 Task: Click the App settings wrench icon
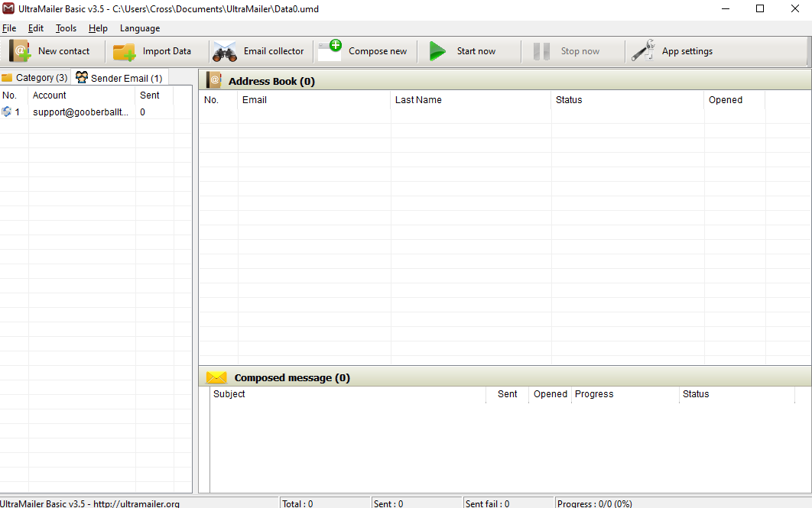(643, 50)
